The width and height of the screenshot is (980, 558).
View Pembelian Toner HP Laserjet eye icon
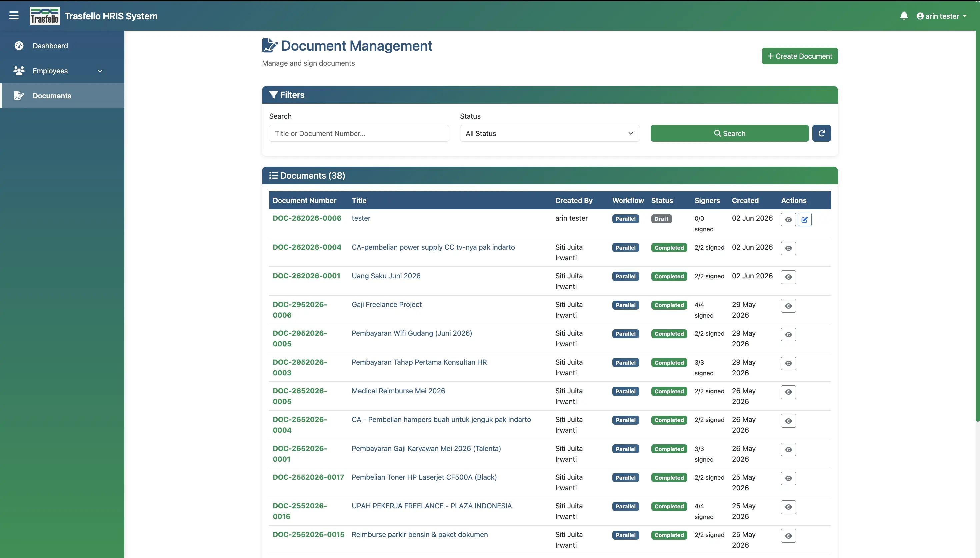click(x=788, y=478)
